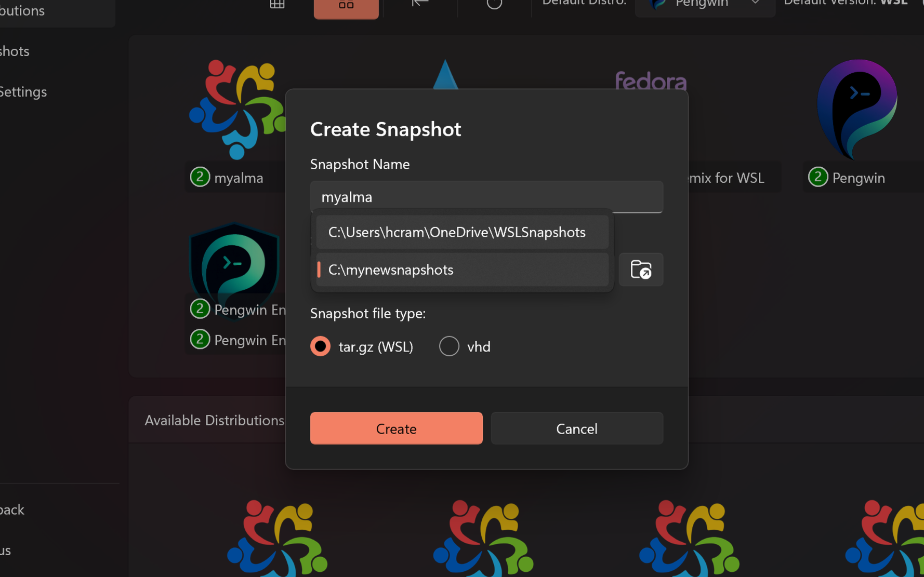Open the folder browse icon in the dialog
The height and width of the screenshot is (577, 924).
[x=641, y=270]
